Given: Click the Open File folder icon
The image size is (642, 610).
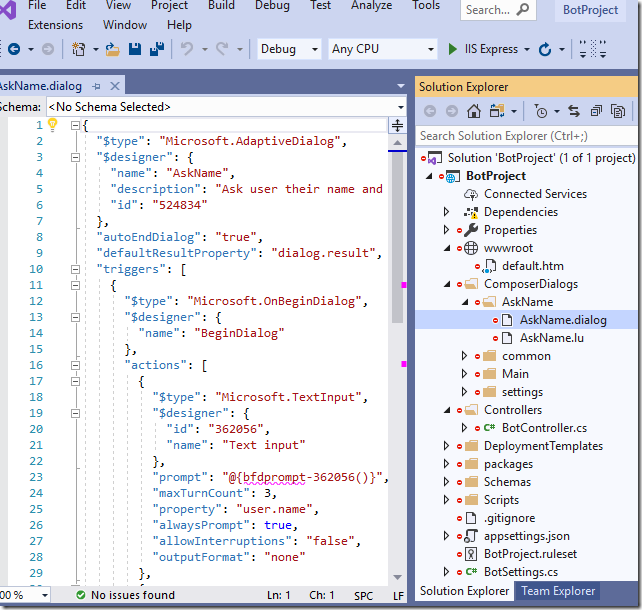Looking at the screenshot, I should click(112, 49).
